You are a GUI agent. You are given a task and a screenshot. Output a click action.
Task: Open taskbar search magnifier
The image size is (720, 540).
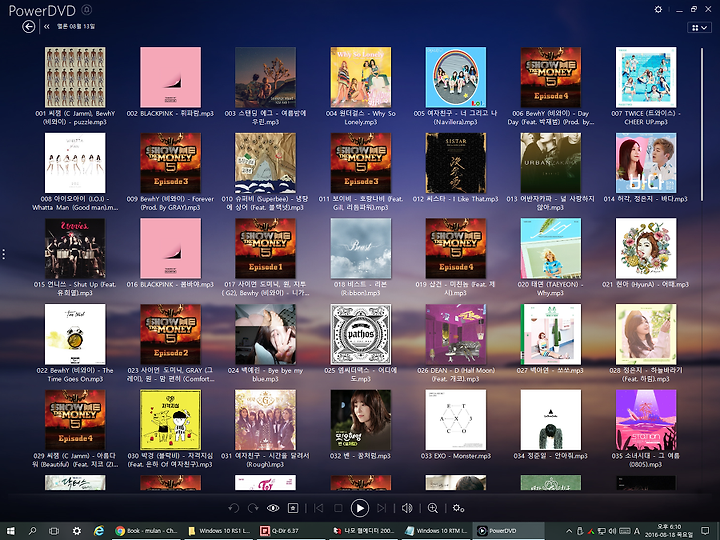pyautogui.click(x=32, y=531)
